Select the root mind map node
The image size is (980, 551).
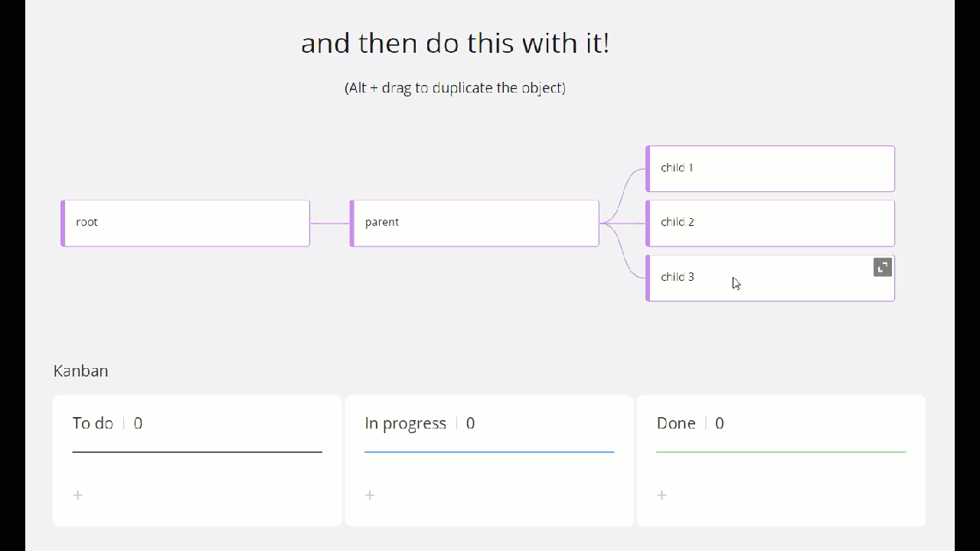(x=185, y=223)
